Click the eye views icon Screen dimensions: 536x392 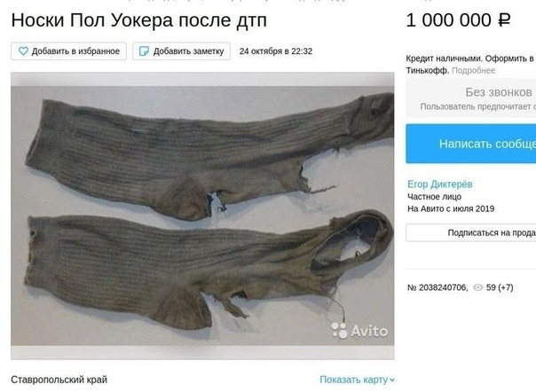(478, 287)
